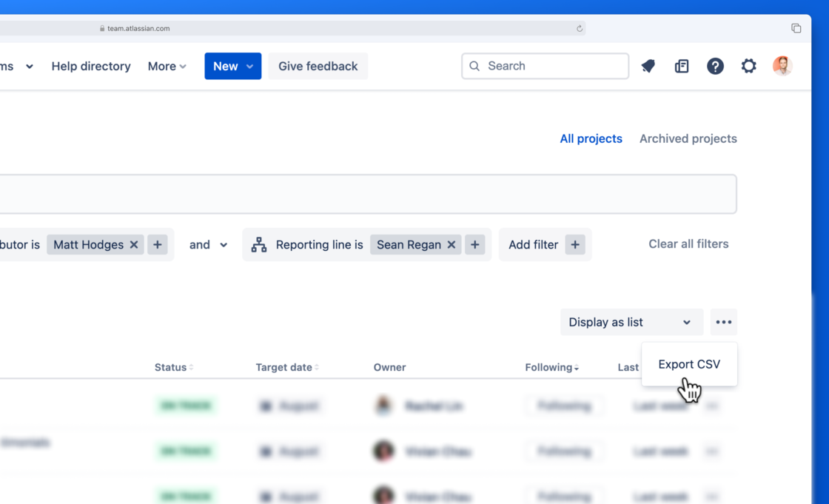Switch to the Archived projects tab
Viewport: 829px width, 504px height.
click(x=687, y=138)
